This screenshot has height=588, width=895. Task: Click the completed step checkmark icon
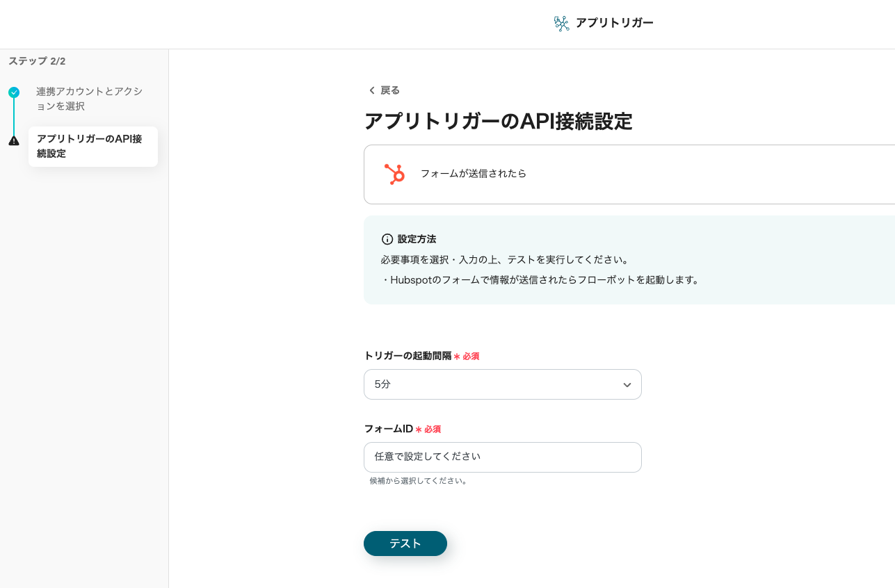pos(14,92)
